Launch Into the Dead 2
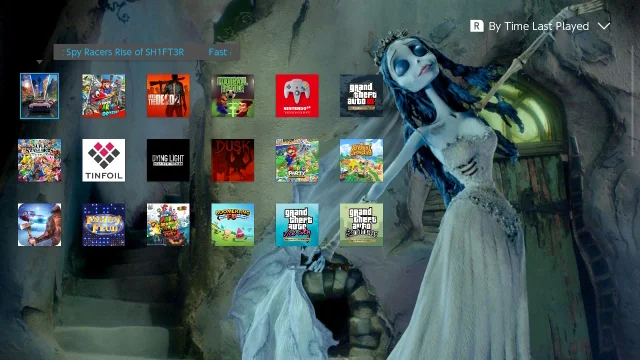The image size is (640, 360). tap(168, 96)
